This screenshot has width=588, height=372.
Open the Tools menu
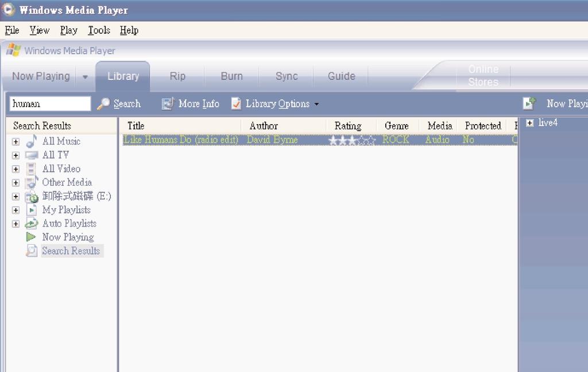tap(99, 30)
